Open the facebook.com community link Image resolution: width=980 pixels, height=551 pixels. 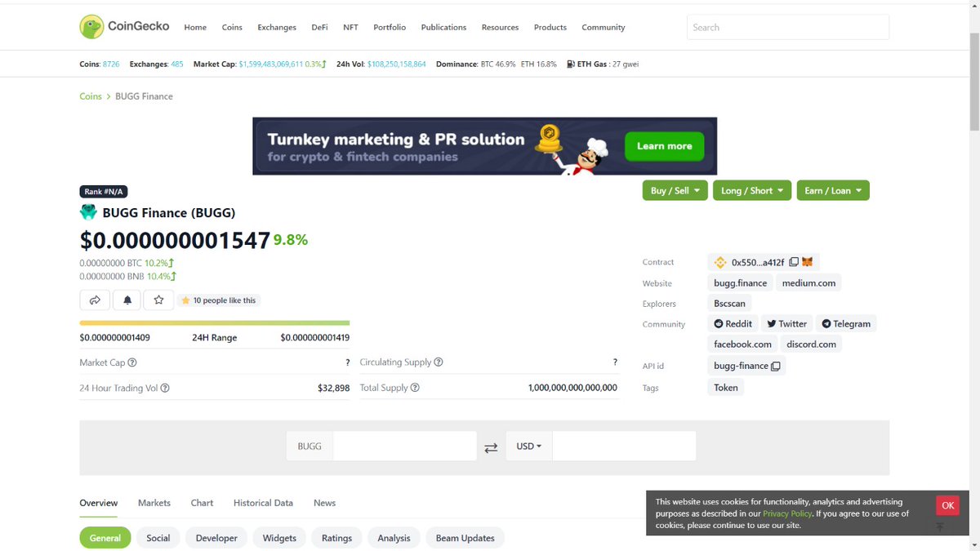tap(742, 344)
